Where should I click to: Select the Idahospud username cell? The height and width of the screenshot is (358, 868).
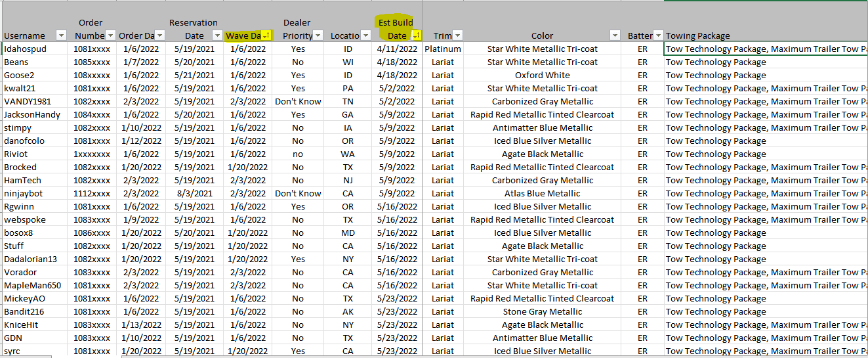pos(25,49)
